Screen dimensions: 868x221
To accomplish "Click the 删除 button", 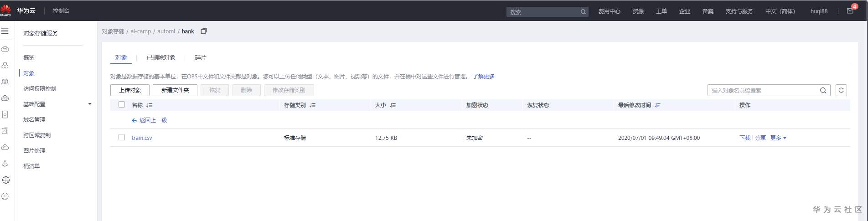I will (246, 90).
